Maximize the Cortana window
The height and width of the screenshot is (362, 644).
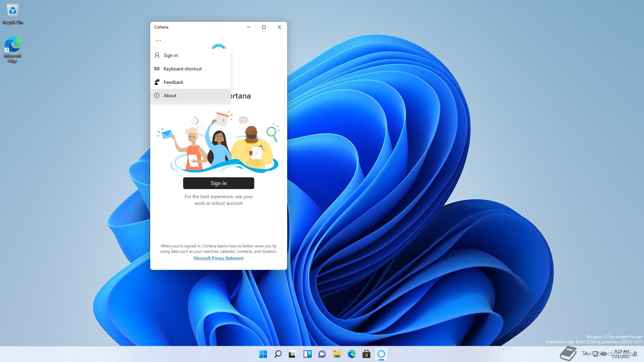[x=264, y=27]
